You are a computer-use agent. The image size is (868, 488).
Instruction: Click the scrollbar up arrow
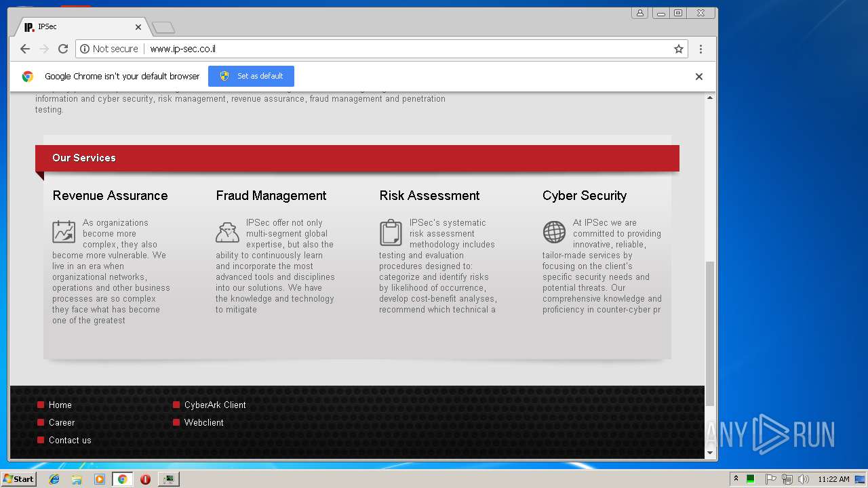[x=710, y=98]
